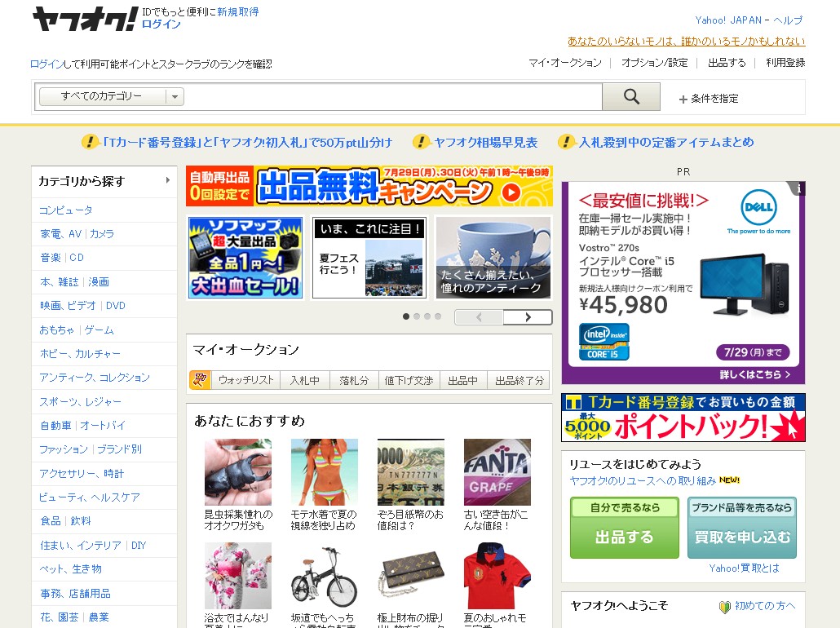Image resolution: width=840 pixels, height=628 pixels.
Task: Focus the search keyword input field
Action: (x=392, y=97)
